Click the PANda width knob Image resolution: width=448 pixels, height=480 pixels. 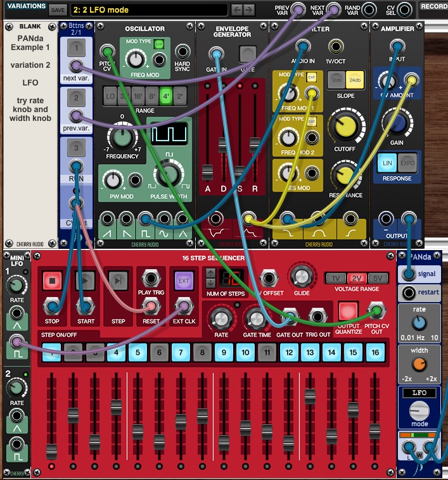[419, 364]
